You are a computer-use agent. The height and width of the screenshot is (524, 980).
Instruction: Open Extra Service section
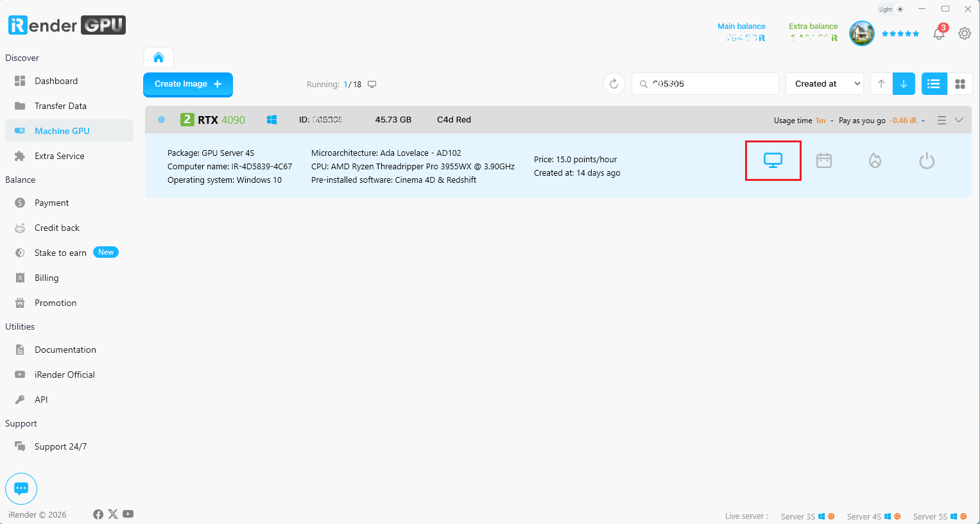pos(69,156)
